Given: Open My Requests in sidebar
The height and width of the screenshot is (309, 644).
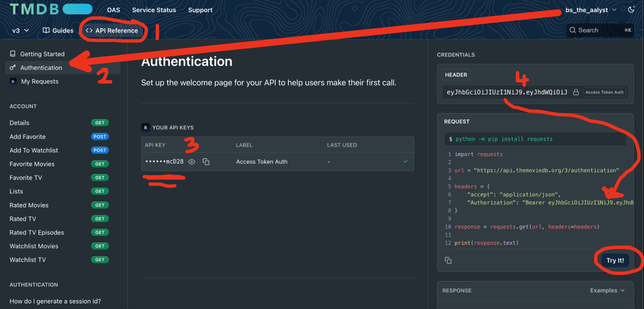Looking at the screenshot, I should pyautogui.click(x=39, y=81).
